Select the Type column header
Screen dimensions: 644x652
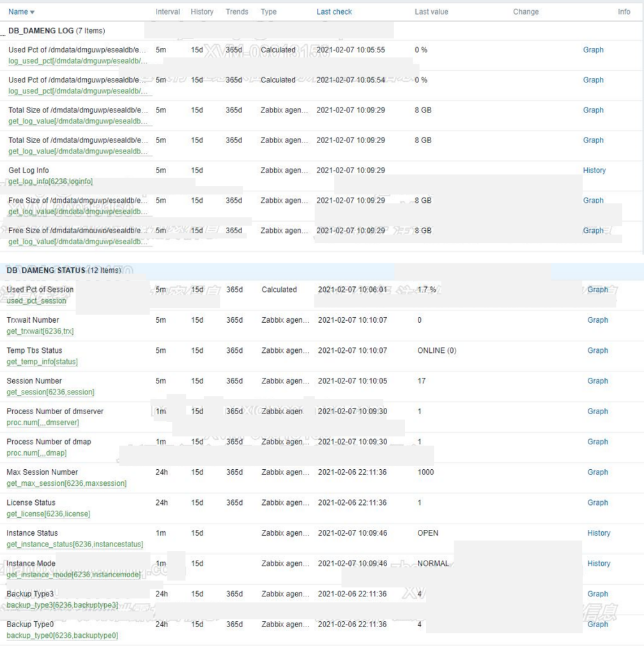click(268, 12)
